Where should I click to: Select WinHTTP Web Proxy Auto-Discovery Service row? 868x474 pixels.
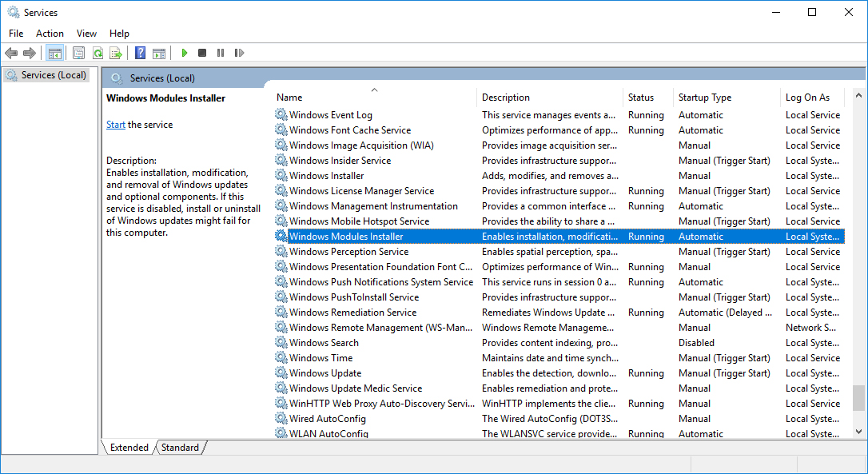coord(559,404)
